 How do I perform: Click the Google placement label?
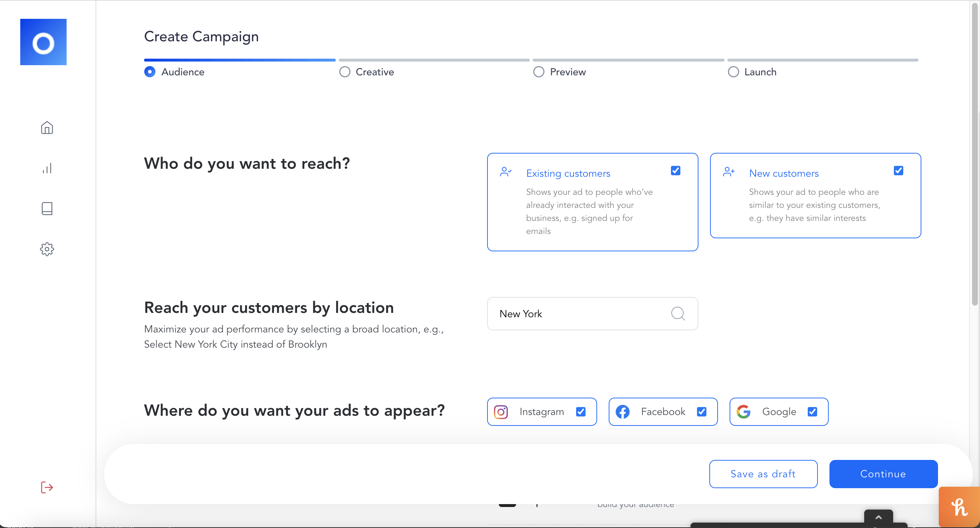(779, 412)
